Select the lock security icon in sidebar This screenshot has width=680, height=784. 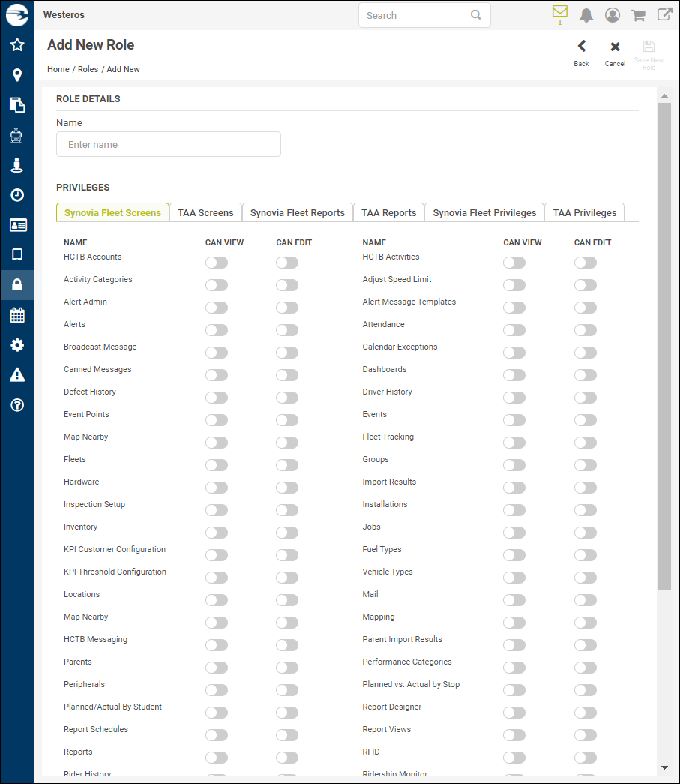coord(17,284)
